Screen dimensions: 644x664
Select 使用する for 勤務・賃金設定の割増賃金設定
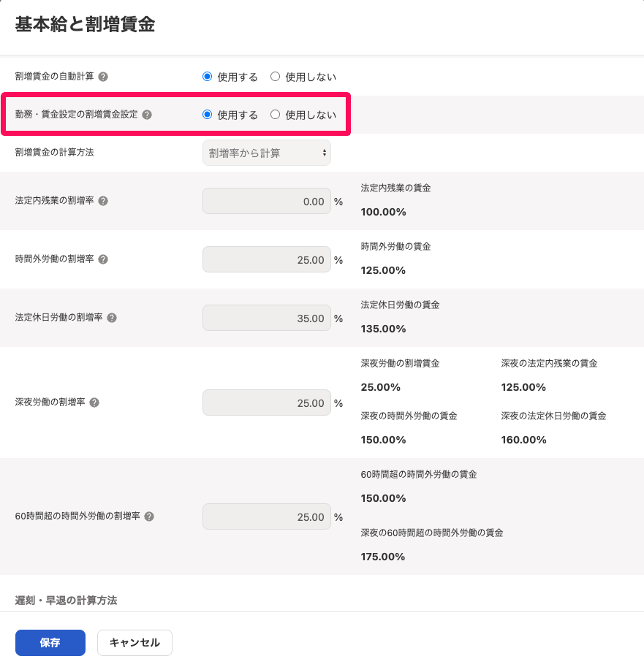[207, 115]
